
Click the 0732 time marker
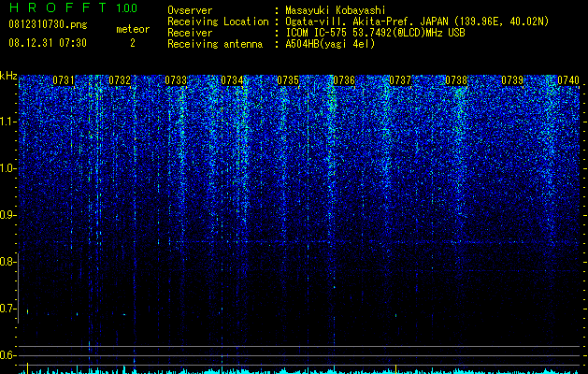(120, 80)
